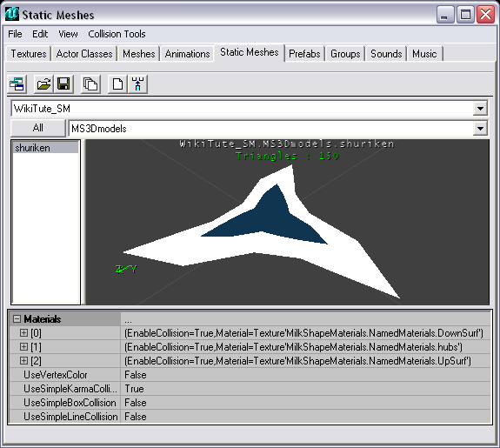Image resolution: width=500 pixels, height=448 pixels.
Task: Click the dock/undock browser window icon
Action: (x=17, y=84)
